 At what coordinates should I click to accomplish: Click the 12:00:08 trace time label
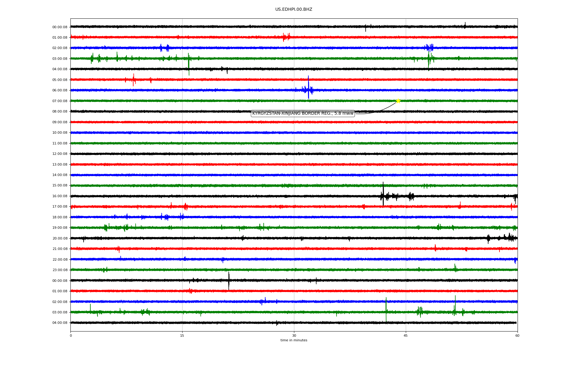(x=60, y=154)
